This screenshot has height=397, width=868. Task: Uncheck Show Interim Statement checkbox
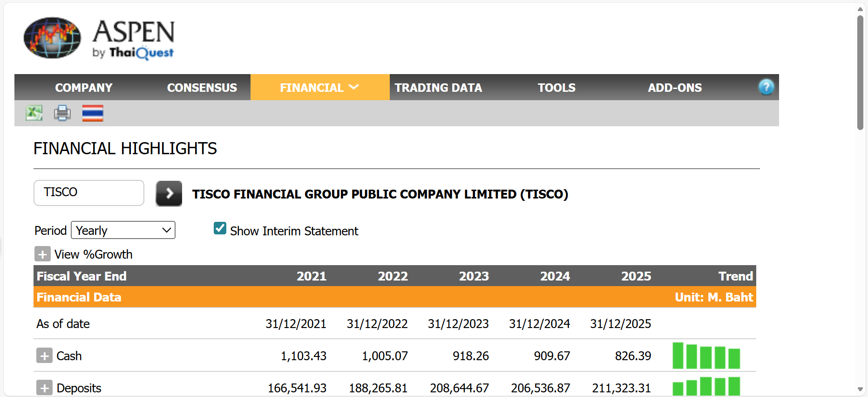(x=220, y=228)
